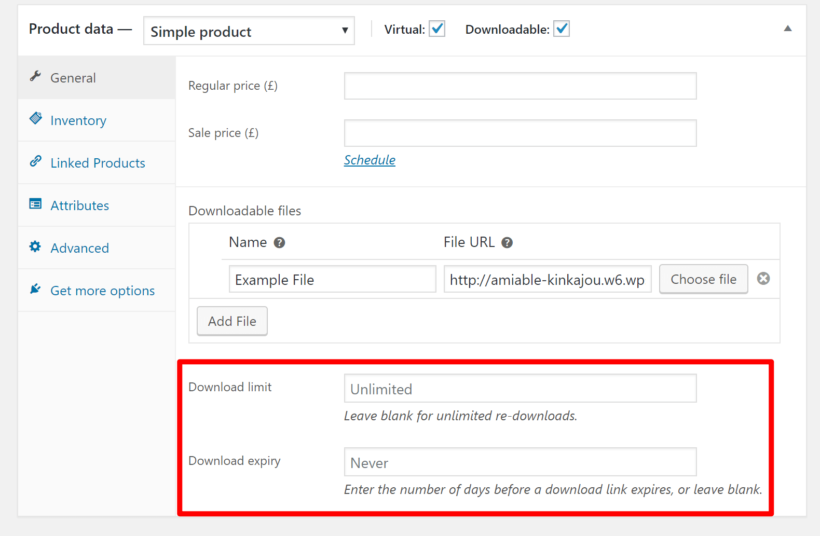Focus the Sale price input field
This screenshot has width=820, height=536.
pyautogui.click(x=520, y=133)
